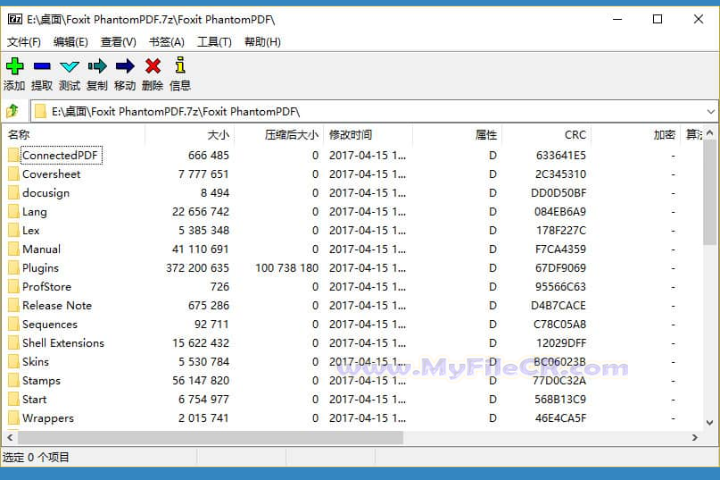Viewport: 720px width, 480px height.
Task: Sort by Name (名称) column header
Action: [73, 135]
